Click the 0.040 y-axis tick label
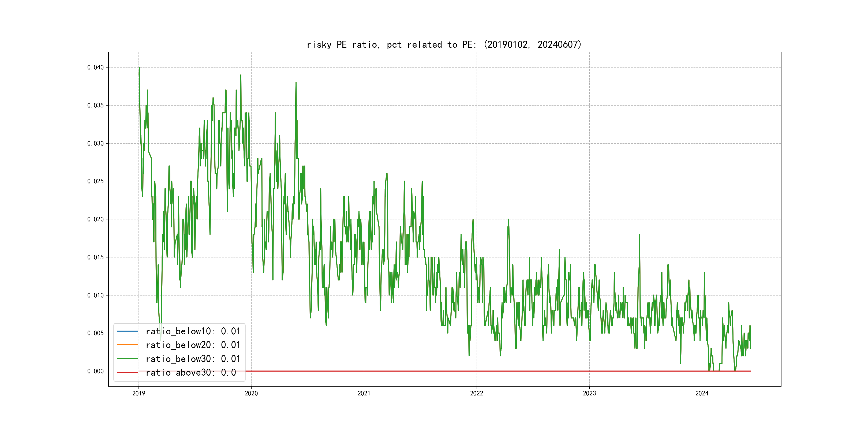 [95, 68]
